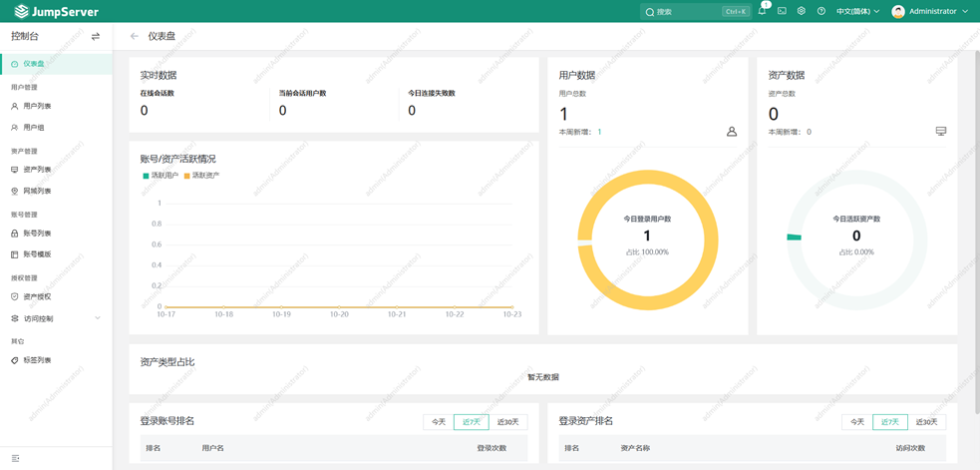980x470 pixels.
Task: Select 近30天 in 登录资产排名 panel
Action: click(x=926, y=422)
